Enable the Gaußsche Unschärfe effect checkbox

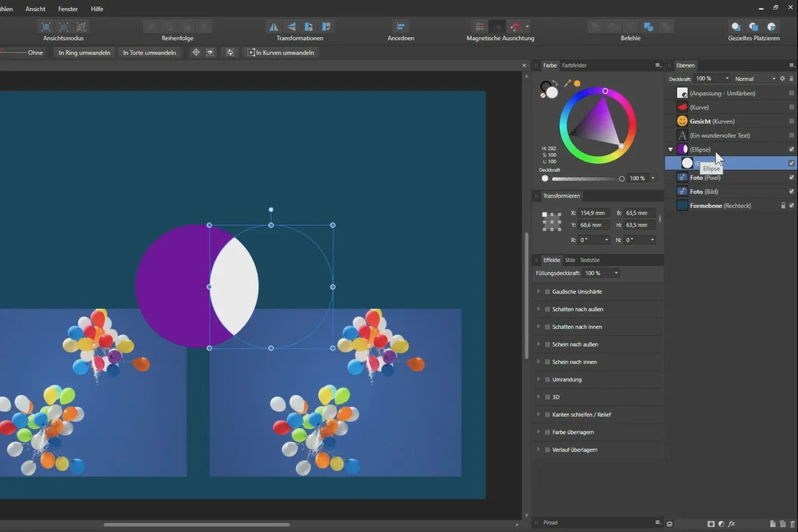tap(547, 292)
